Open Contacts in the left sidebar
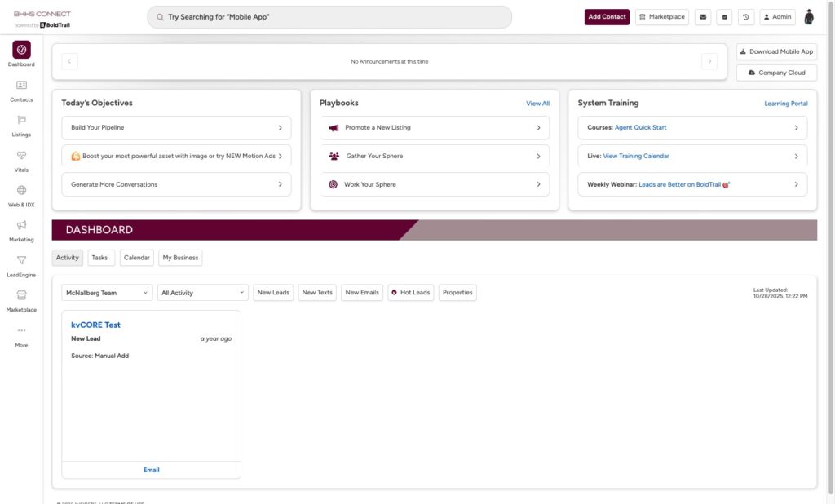The image size is (835, 504). pyautogui.click(x=21, y=90)
